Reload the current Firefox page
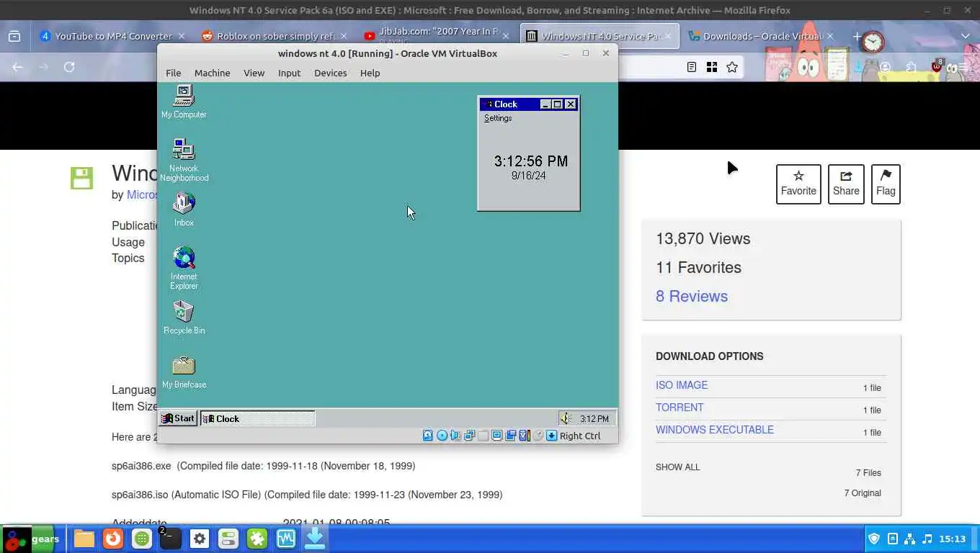Image resolution: width=980 pixels, height=553 pixels. 69,67
